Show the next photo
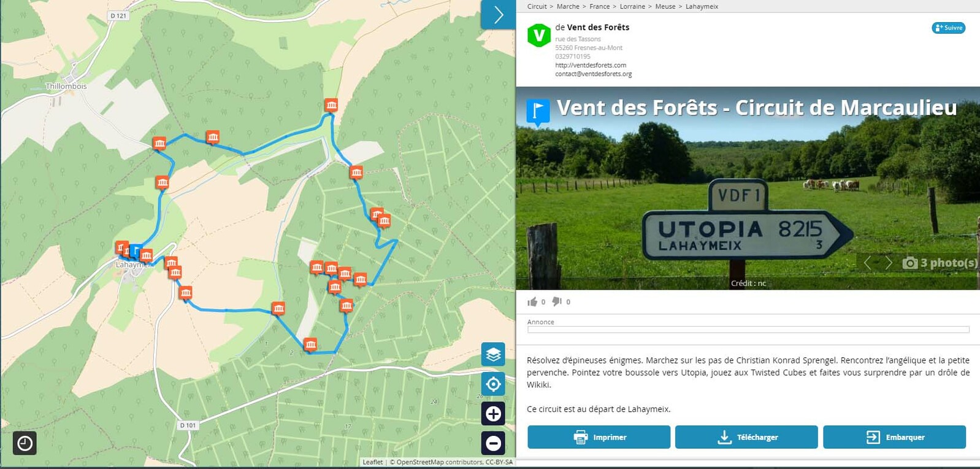 (888, 263)
